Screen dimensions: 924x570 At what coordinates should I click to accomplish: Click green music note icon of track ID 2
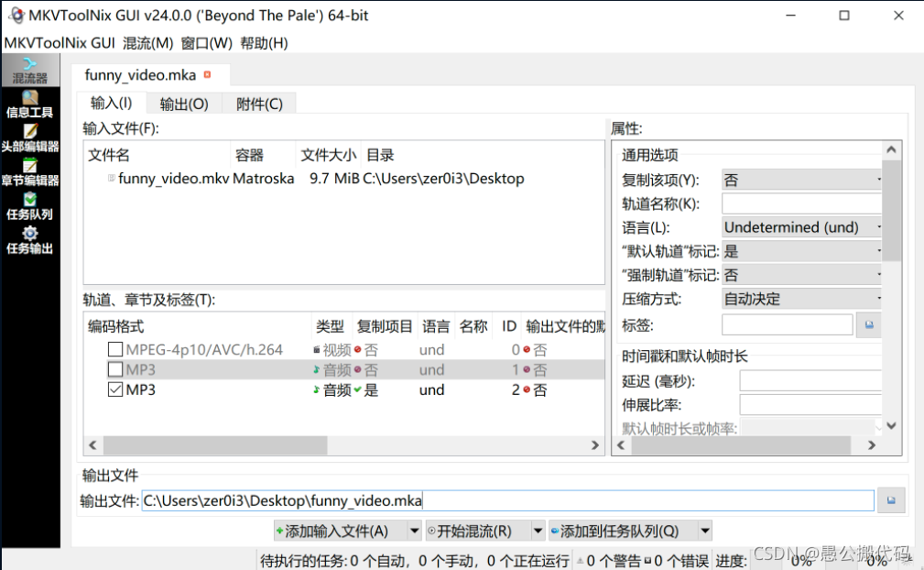pos(317,389)
